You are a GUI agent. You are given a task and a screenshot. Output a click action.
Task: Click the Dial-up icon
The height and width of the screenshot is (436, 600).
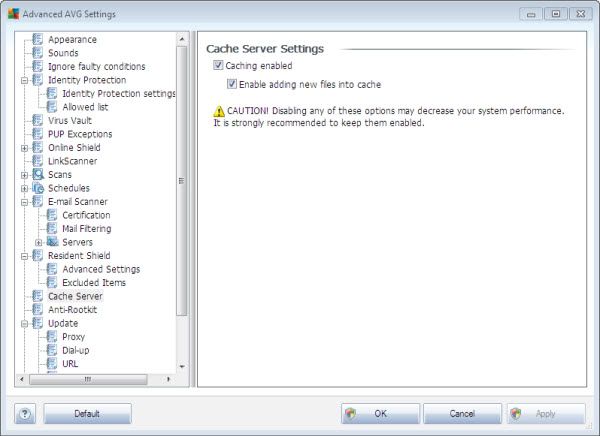point(52,350)
